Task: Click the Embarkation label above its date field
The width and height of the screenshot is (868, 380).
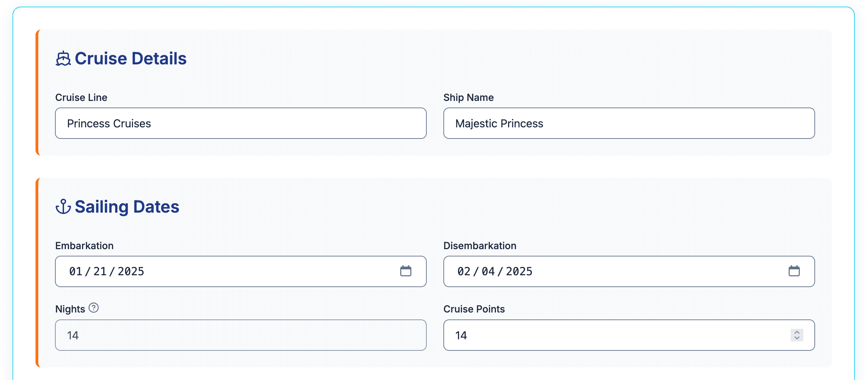Action: pyautogui.click(x=84, y=246)
